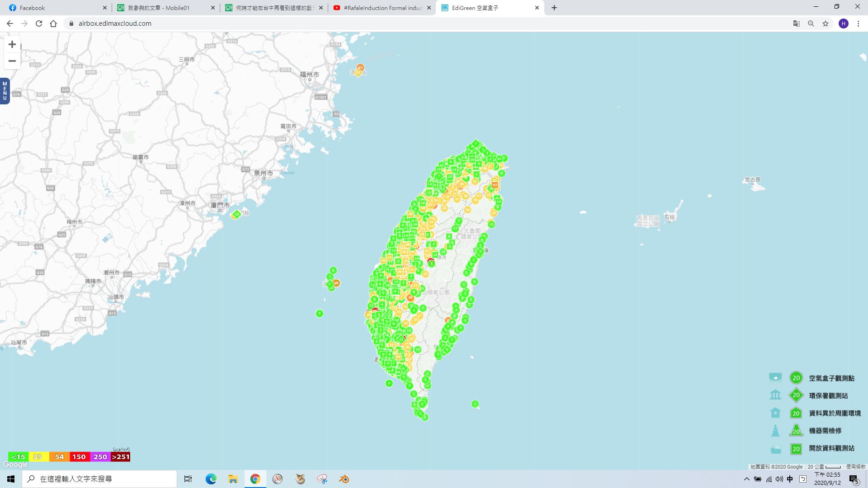This screenshot has height=488, width=868.
Task: Click the house-shaped 20 legend marker
Action: tap(796, 413)
